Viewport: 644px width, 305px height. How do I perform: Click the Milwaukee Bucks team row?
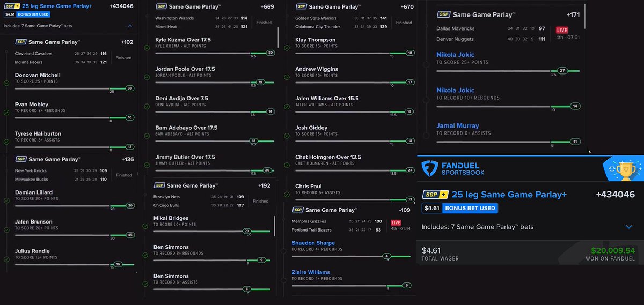(61, 178)
